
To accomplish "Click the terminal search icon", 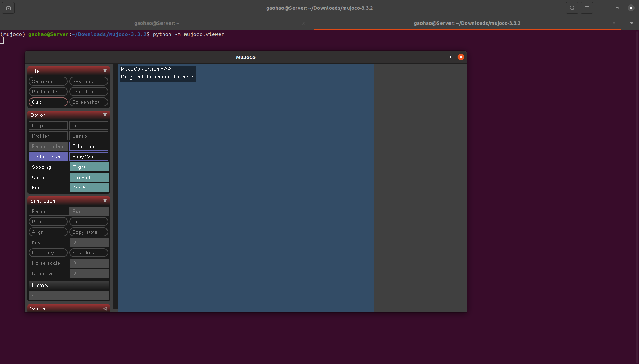I will [x=572, y=8].
